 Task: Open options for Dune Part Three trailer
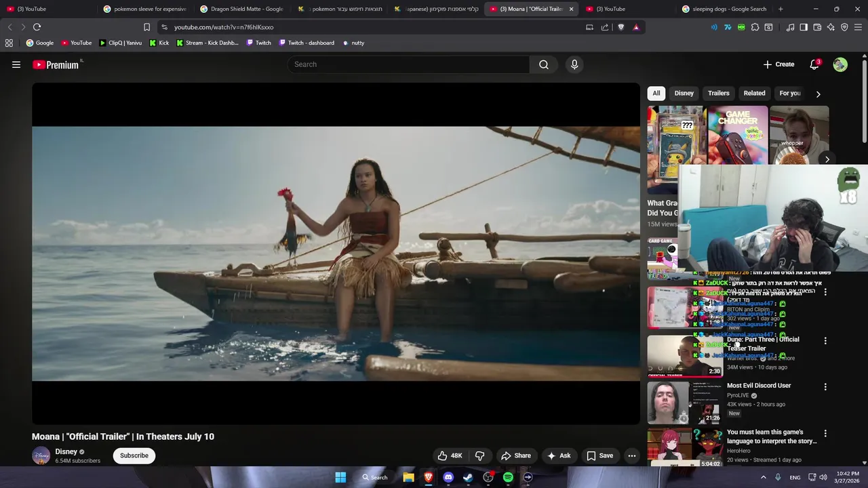825,341
